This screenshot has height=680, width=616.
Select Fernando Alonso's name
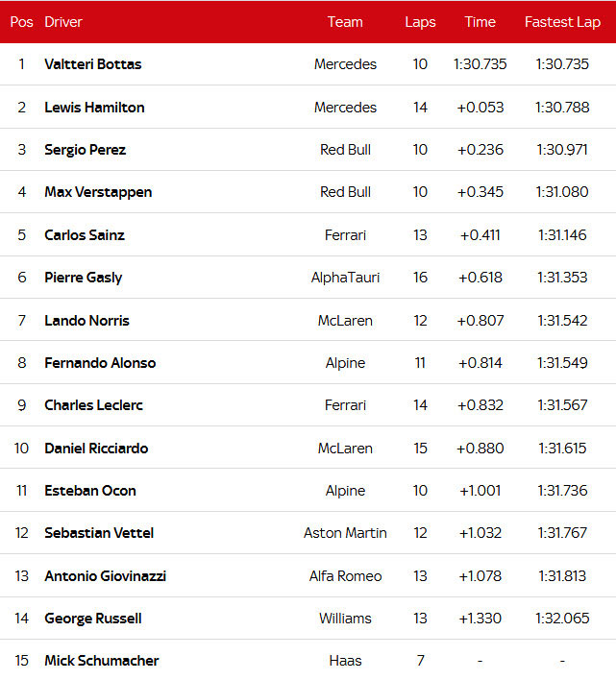pyautogui.click(x=100, y=363)
